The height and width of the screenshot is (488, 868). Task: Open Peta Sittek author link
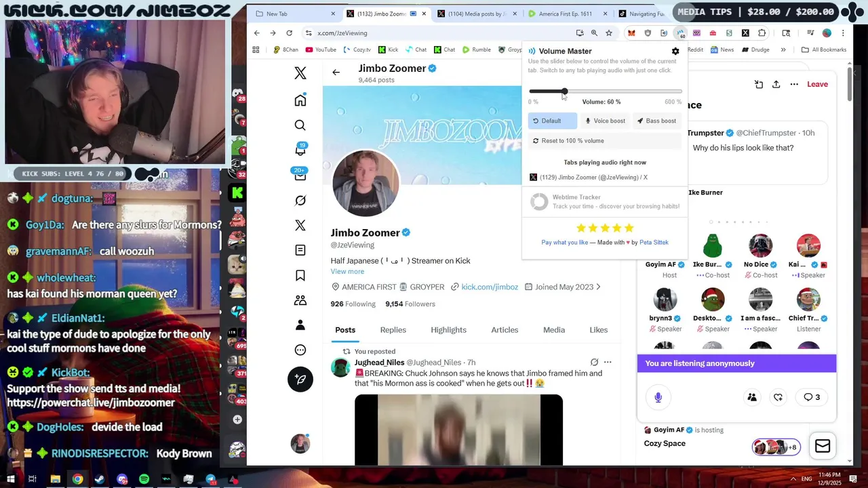(654, 242)
